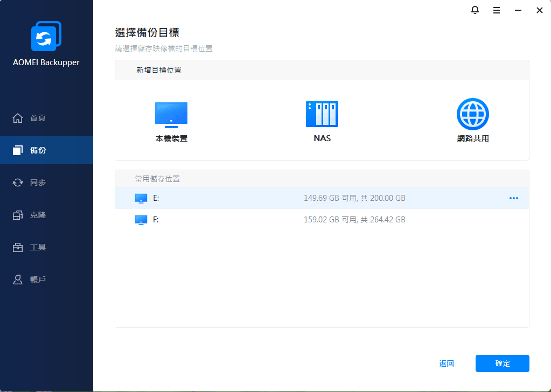Open more options for E: drive
The image size is (551, 392).
click(x=514, y=198)
